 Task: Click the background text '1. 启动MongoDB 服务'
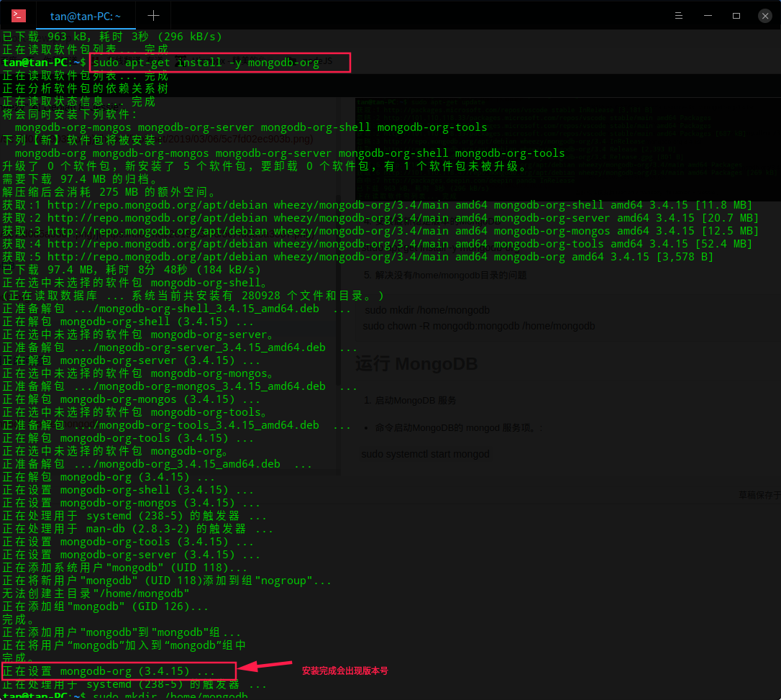pyautogui.click(x=410, y=400)
